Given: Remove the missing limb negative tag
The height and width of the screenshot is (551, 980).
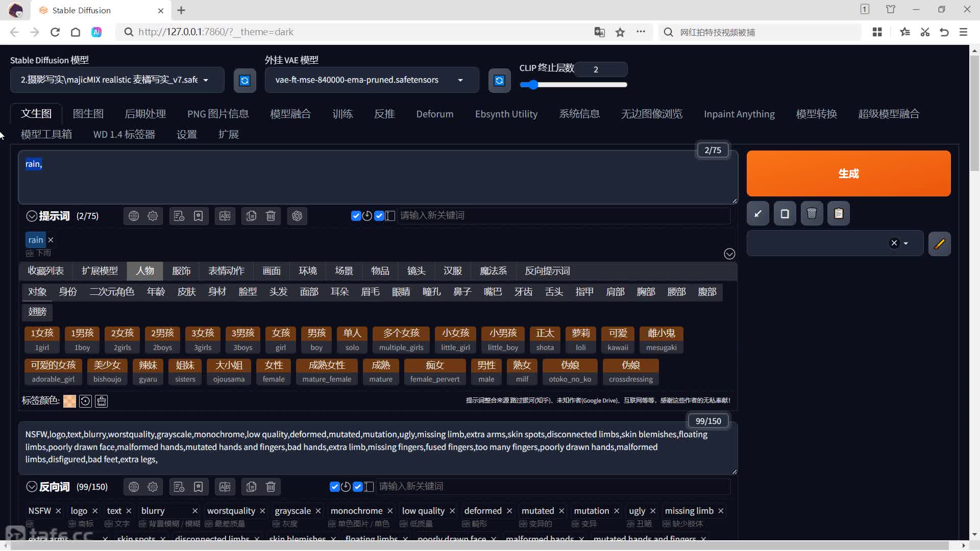Looking at the screenshot, I should [x=721, y=511].
